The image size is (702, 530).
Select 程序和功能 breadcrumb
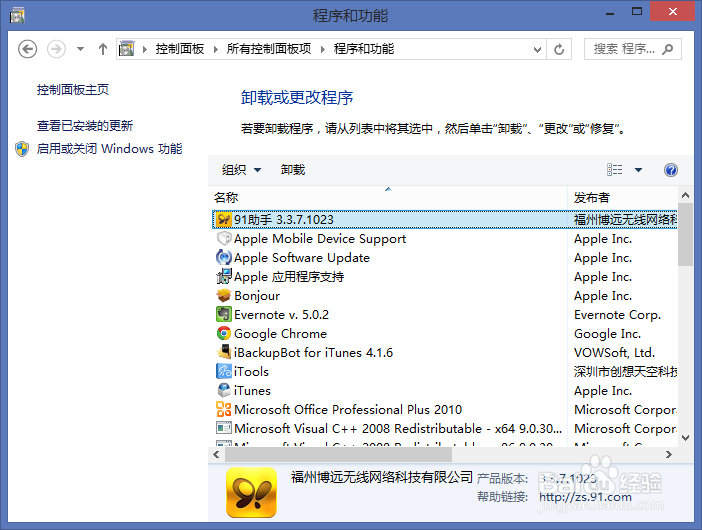point(364,49)
